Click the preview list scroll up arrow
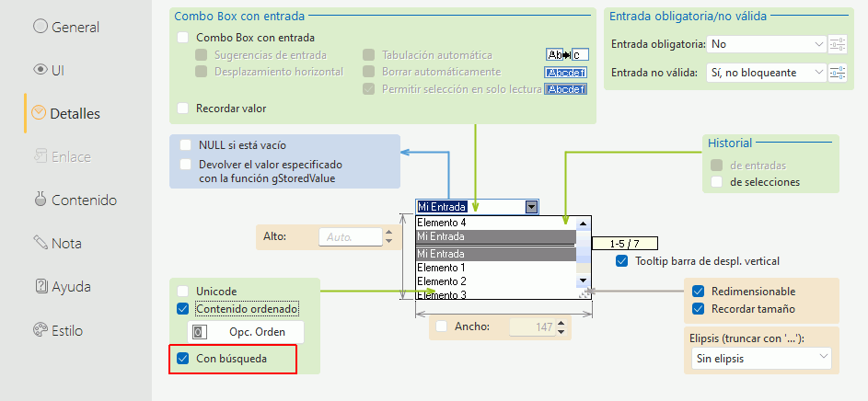The image size is (868, 401). (x=583, y=223)
